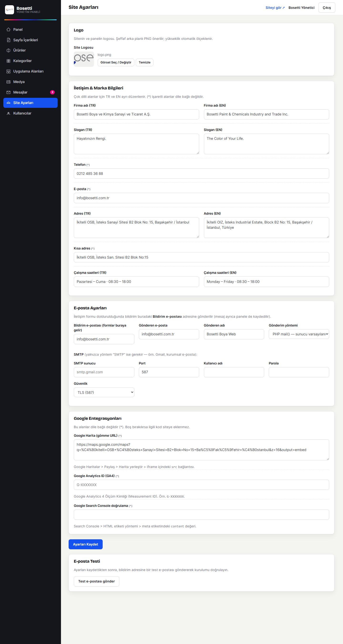Expand the Güvenlik TLS dropdown

coord(104,393)
